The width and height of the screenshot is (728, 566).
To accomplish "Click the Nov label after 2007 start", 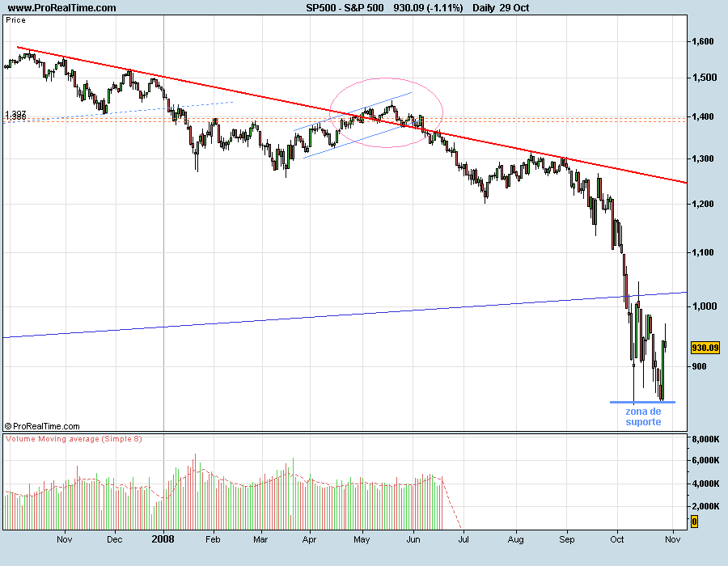I will 64,539.
